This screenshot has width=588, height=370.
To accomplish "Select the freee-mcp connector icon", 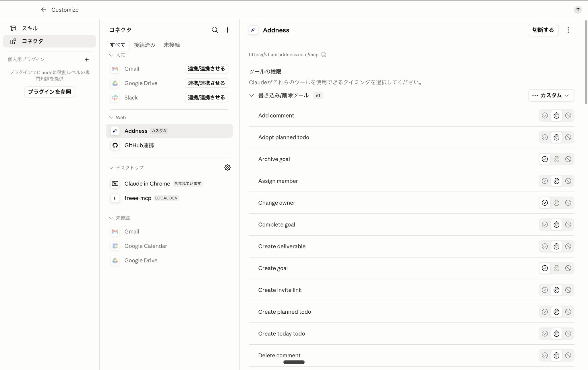I will 115,198.
